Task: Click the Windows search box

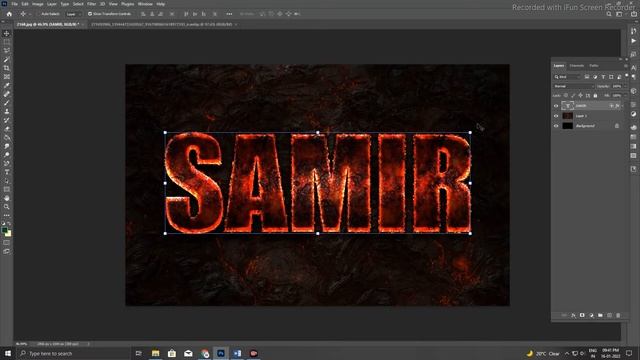Action: [x=73, y=353]
